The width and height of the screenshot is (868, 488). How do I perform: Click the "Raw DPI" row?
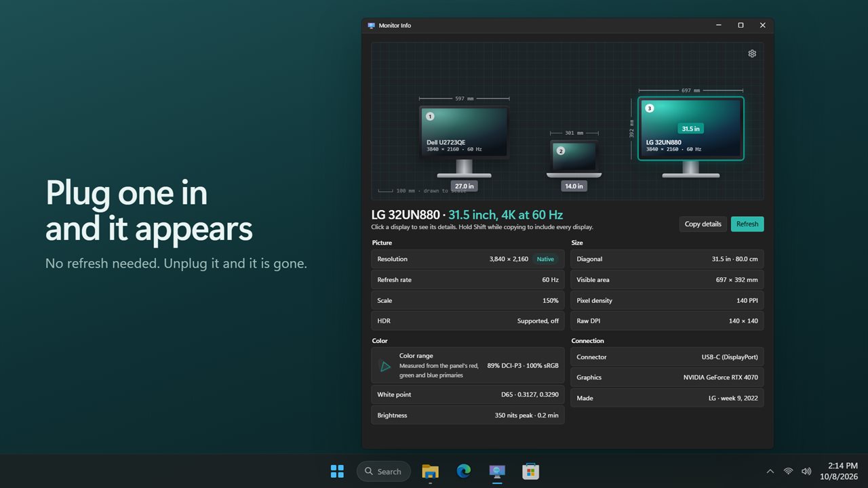[x=667, y=321]
